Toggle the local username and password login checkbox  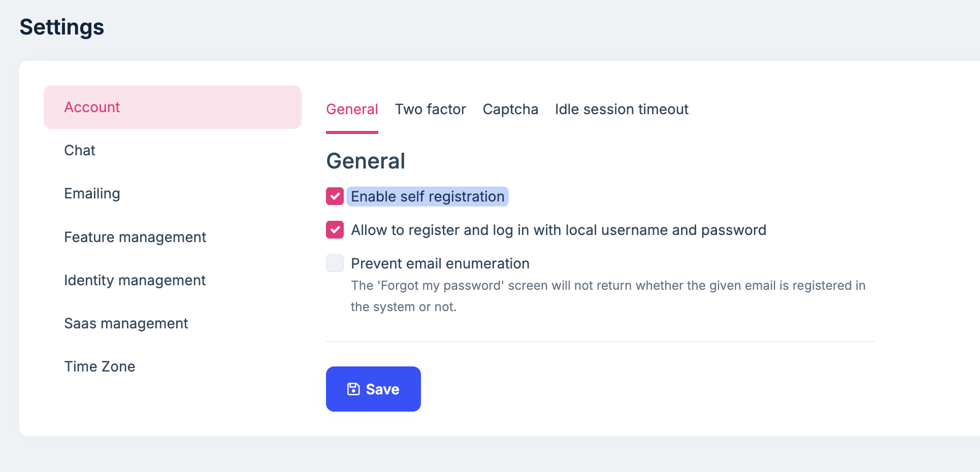click(335, 230)
